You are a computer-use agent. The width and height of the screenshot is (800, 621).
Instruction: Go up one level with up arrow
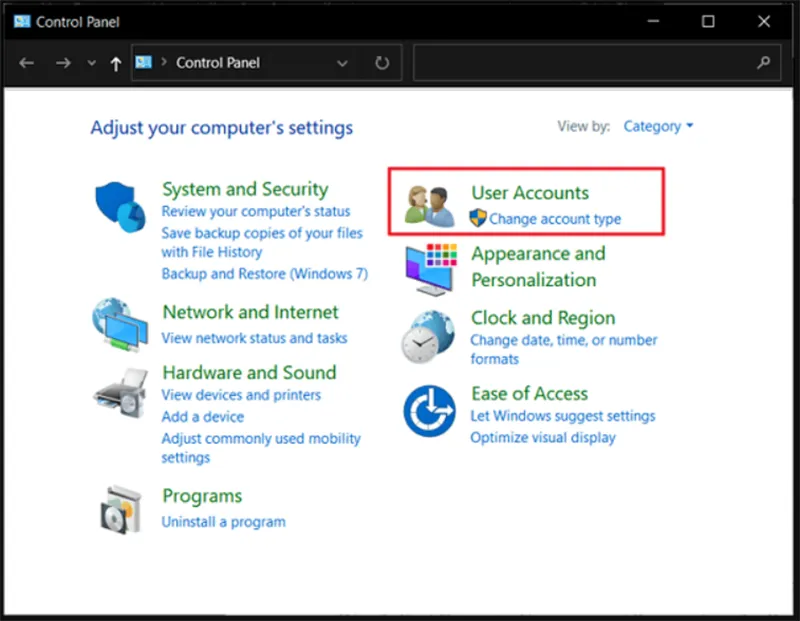pos(116,63)
